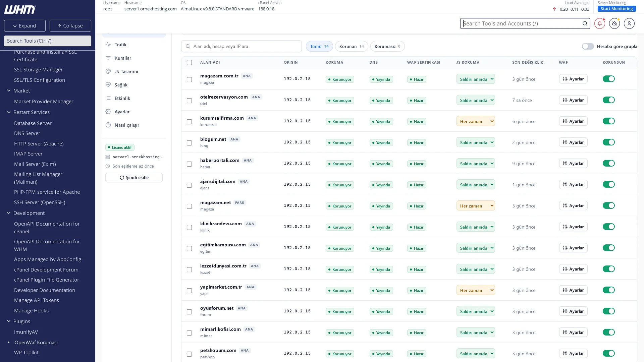Click the search magnifier in Tools and Accounts

click(585, 23)
